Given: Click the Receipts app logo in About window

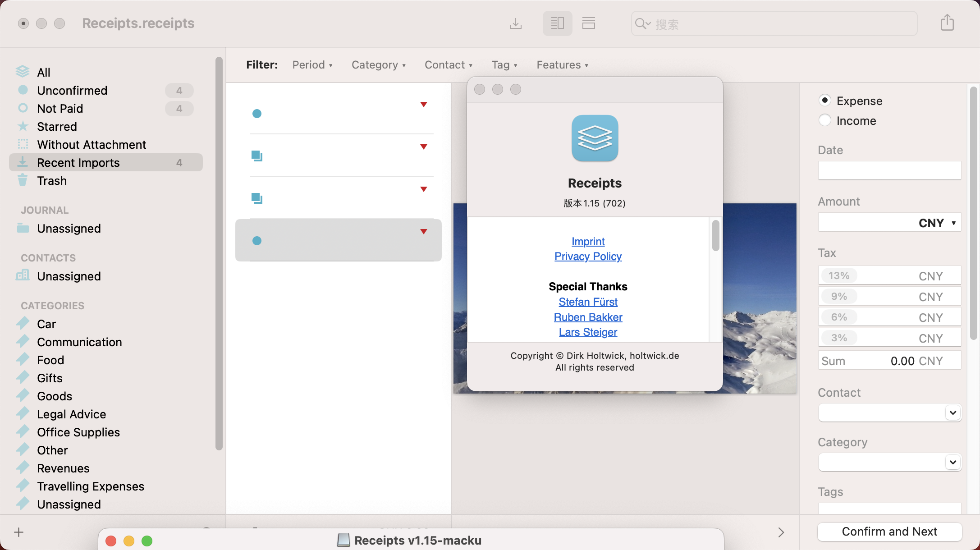Looking at the screenshot, I should point(595,138).
